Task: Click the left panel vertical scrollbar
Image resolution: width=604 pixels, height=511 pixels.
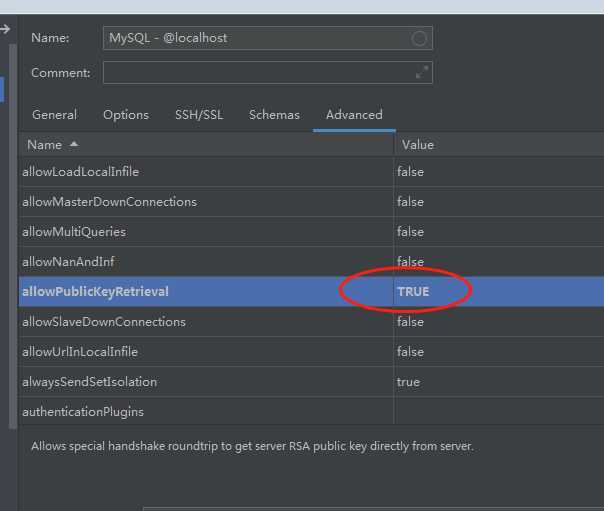Action: click(13, 236)
